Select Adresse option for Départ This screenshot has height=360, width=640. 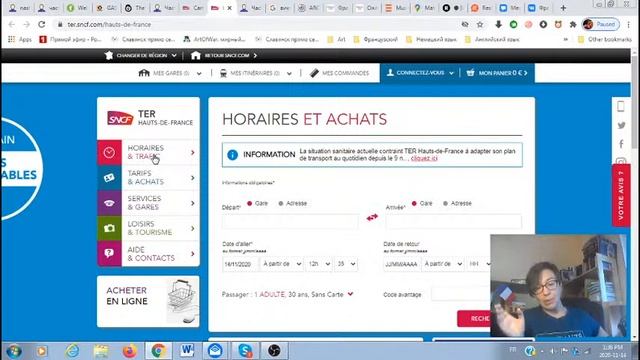pyautogui.click(x=281, y=203)
